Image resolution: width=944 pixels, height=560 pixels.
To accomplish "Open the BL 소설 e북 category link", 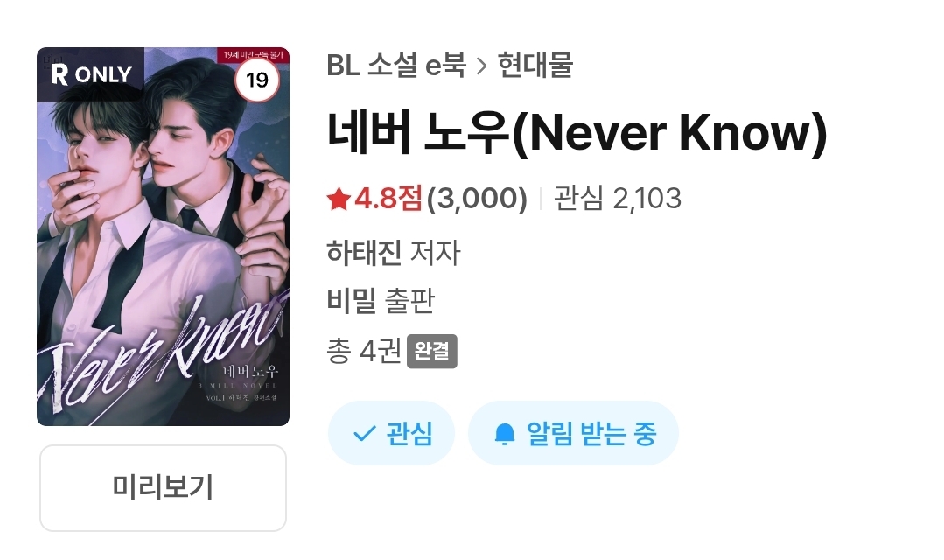I will click(396, 65).
